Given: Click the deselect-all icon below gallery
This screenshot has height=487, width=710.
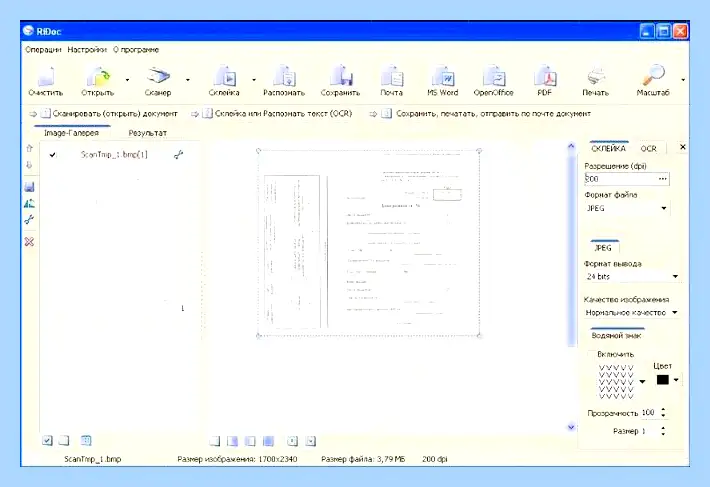Looking at the screenshot, I should click(x=64, y=440).
